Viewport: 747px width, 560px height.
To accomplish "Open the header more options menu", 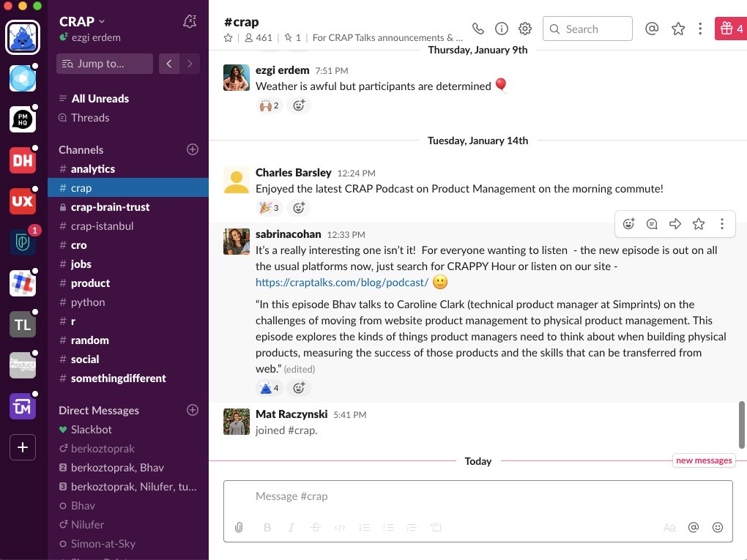I will point(700,29).
